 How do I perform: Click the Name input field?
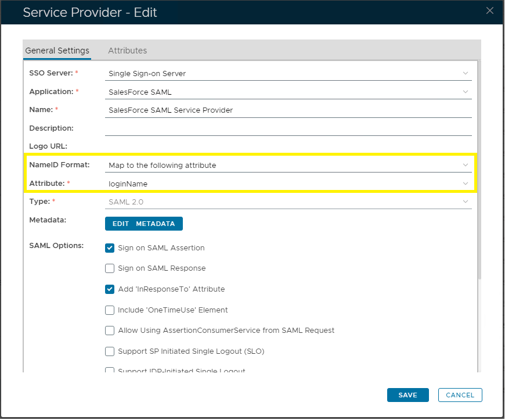click(288, 110)
